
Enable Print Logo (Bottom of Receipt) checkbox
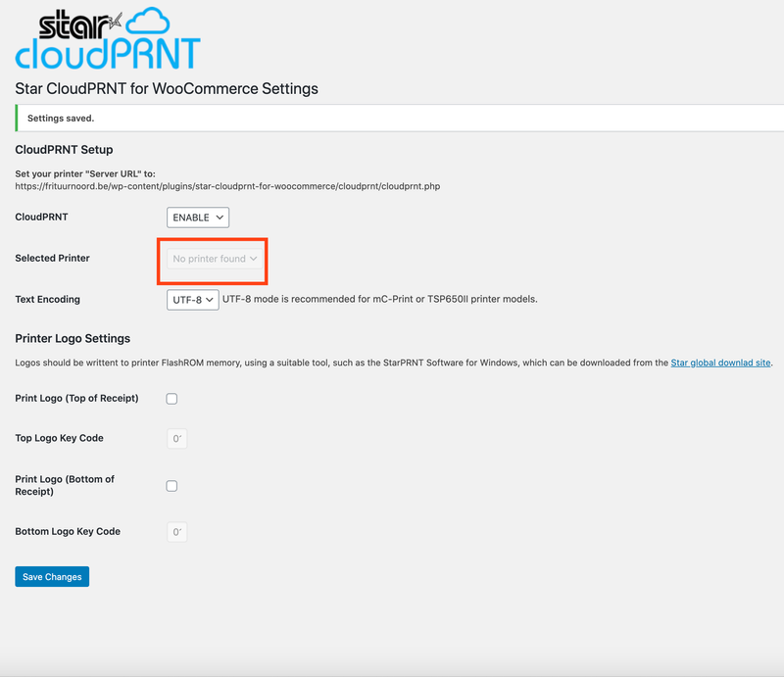[x=171, y=486]
